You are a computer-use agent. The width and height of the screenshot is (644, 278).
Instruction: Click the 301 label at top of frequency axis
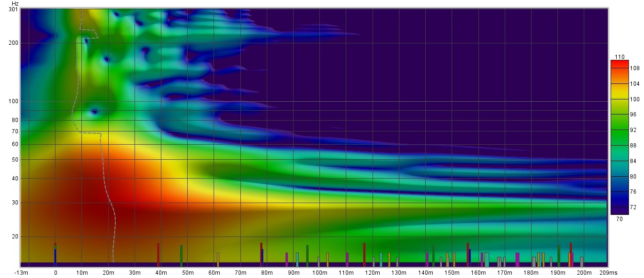click(13, 9)
